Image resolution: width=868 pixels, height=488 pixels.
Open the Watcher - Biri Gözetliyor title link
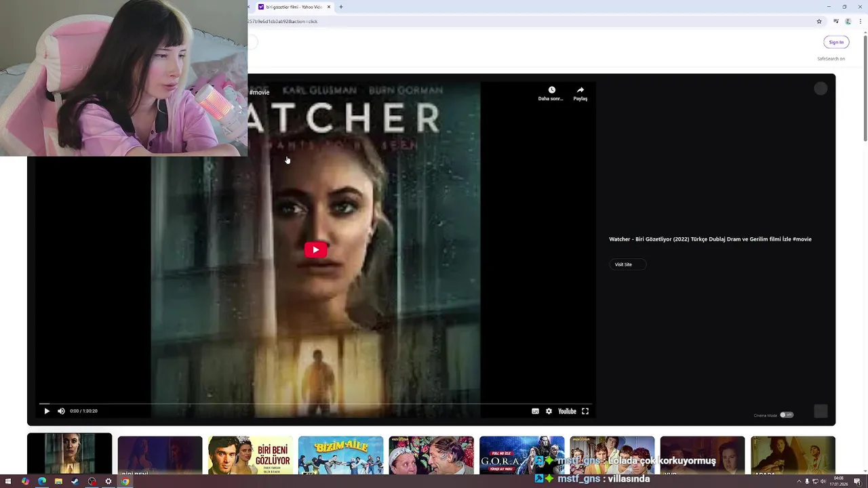click(x=710, y=239)
